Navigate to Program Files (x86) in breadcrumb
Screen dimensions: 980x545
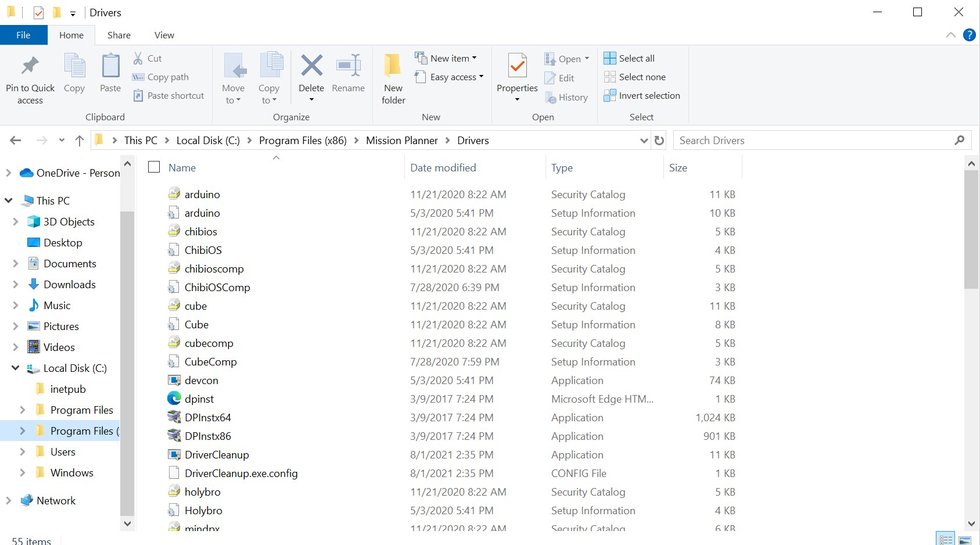click(x=303, y=140)
